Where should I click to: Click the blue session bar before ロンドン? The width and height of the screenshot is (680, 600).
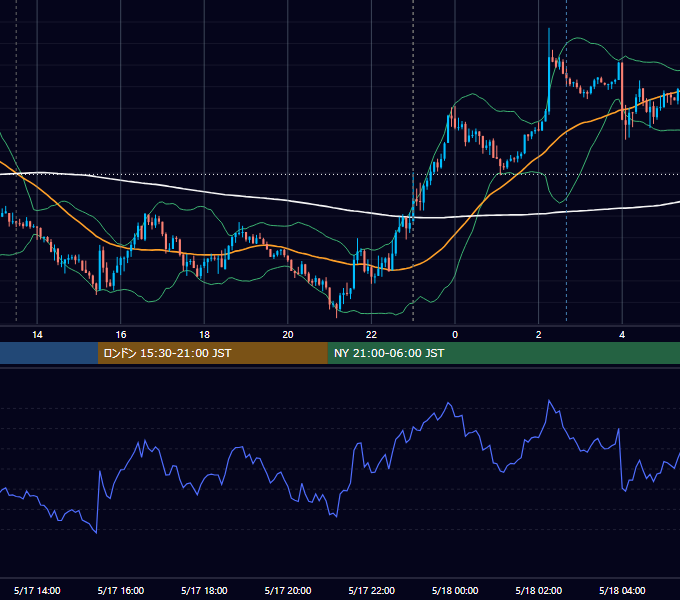(x=49, y=353)
